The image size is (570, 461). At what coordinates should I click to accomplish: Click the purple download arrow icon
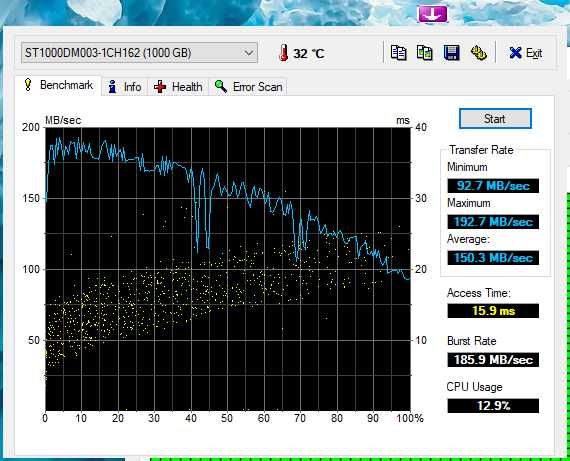[x=432, y=14]
